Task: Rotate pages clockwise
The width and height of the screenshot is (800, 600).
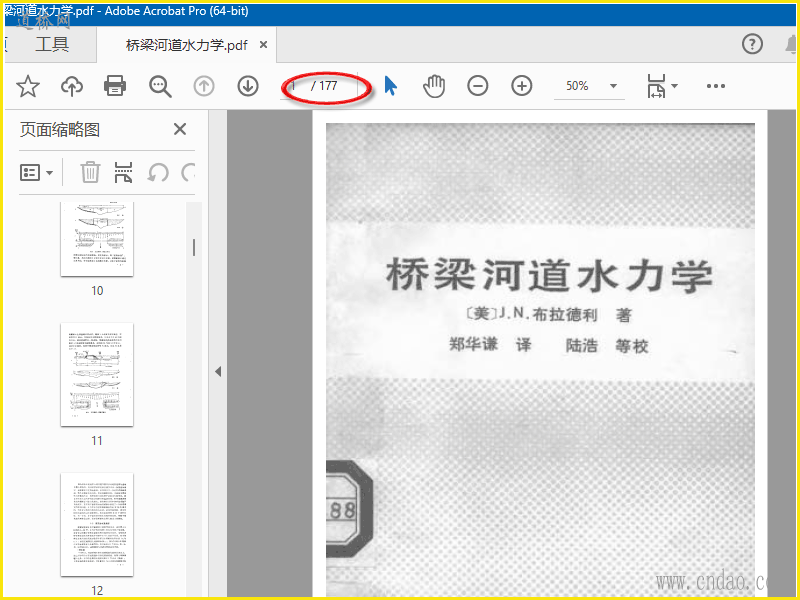Action: pyautogui.click(x=188, y=172)
